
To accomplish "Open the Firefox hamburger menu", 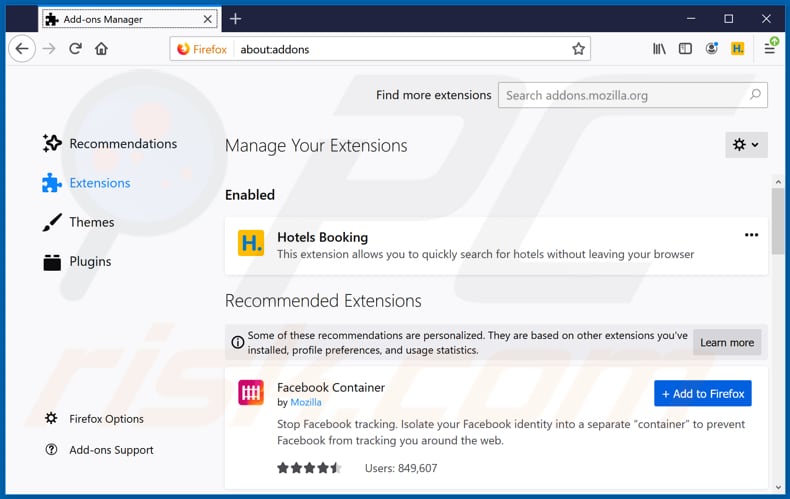I will (x=770, y=48).
